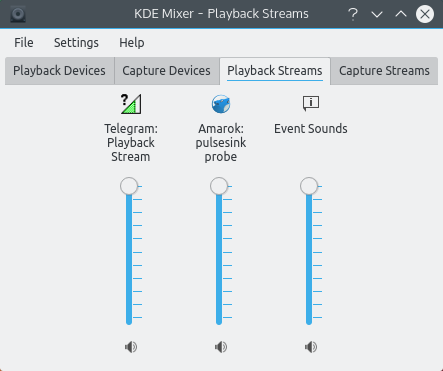Click the Amarok volume slider handle
The width and height of the screenshot is (443, 371).
[x=219, y=186]
